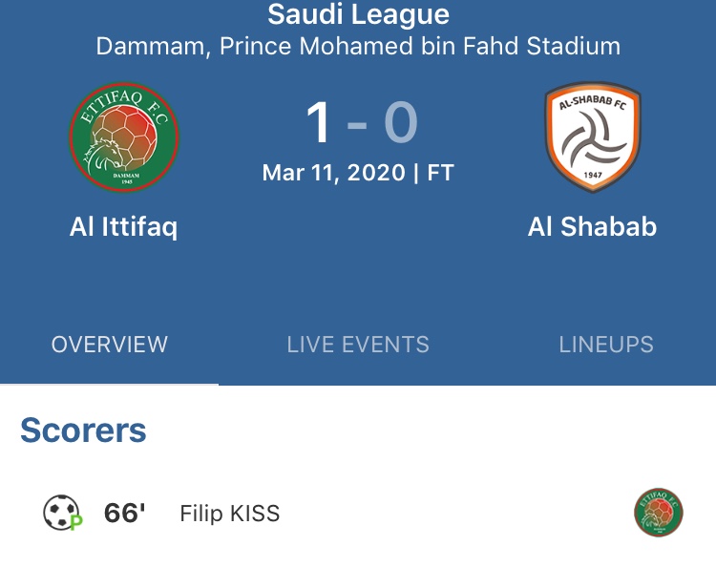716x588 pixels.
Task: Open the Al Ittifaq team name
Action: (x=124, y=227)
